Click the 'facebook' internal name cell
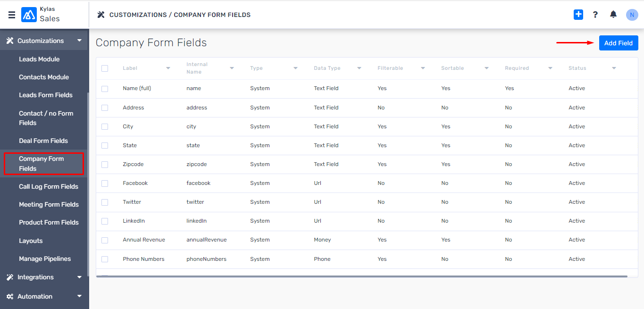This screenshot has height=309, width=644. coord(199,183)
